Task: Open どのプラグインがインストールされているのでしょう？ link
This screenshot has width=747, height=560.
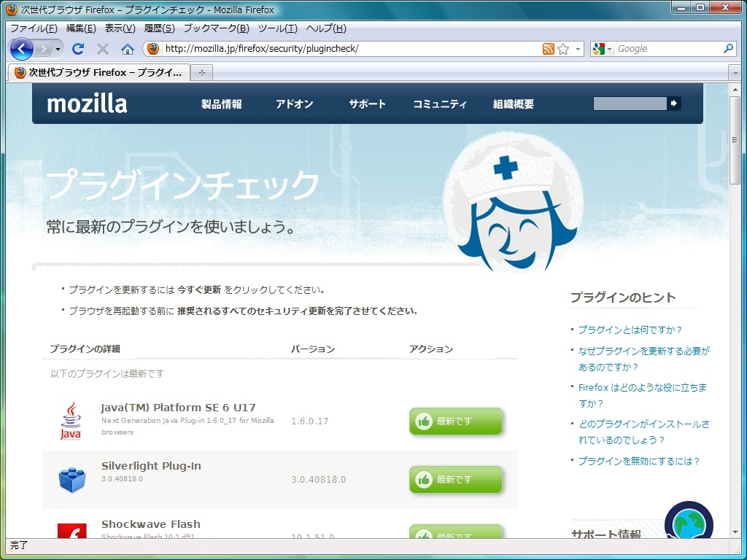Action: tap(643, 432)
